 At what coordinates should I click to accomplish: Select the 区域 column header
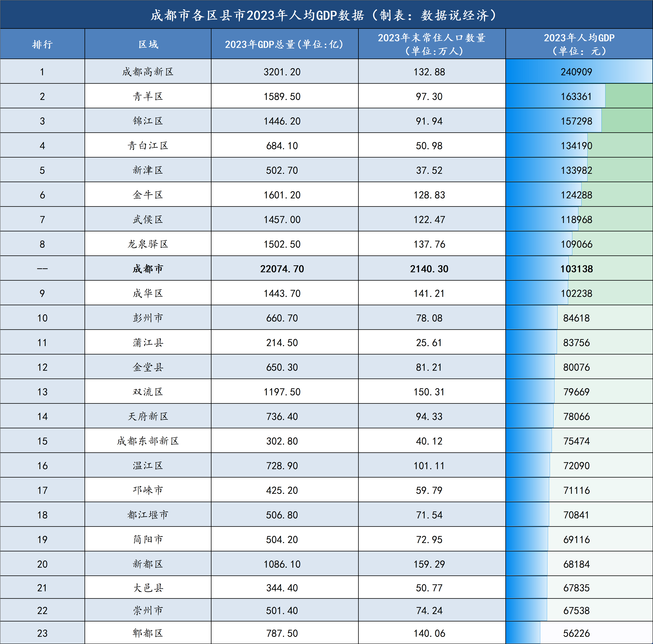pos(148,44)
